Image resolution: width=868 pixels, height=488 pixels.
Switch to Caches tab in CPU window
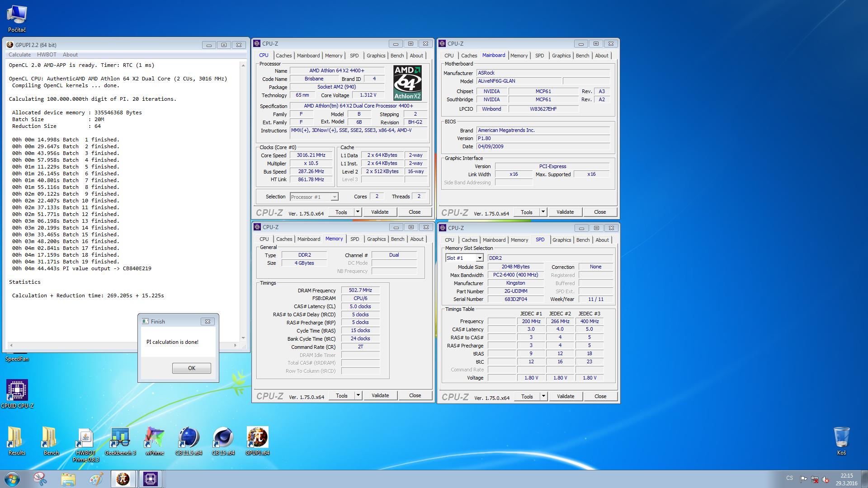[284, 56]
